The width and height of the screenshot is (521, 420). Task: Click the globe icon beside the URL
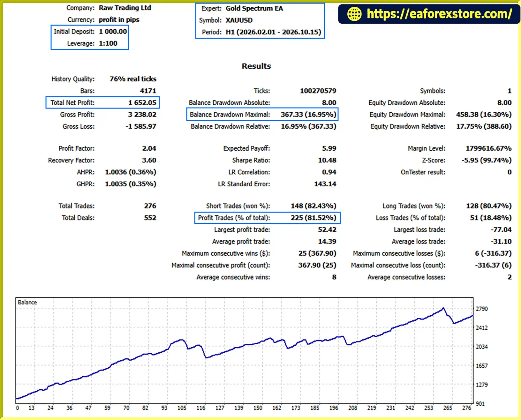click(x=354, y=14)
